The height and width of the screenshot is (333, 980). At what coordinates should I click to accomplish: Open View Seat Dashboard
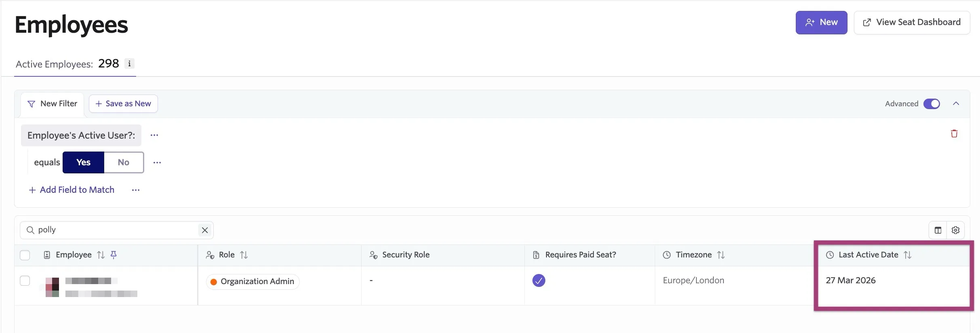point(912,23)
